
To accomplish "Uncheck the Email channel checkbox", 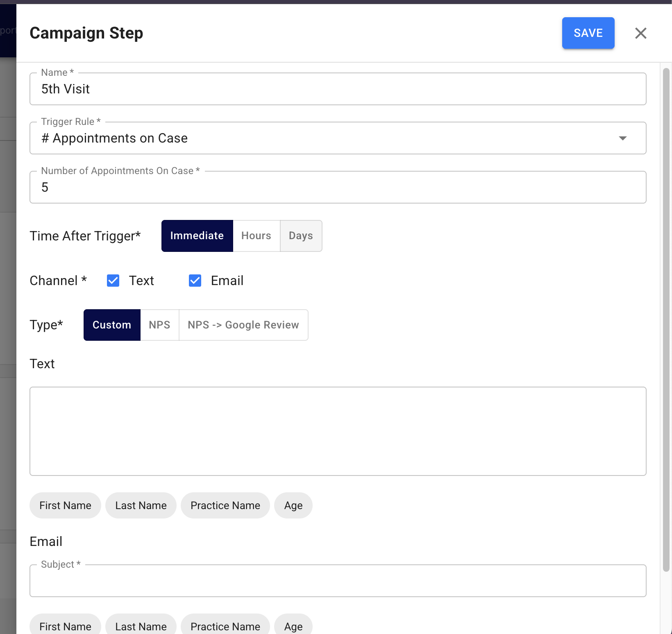I will coord(195,281).
